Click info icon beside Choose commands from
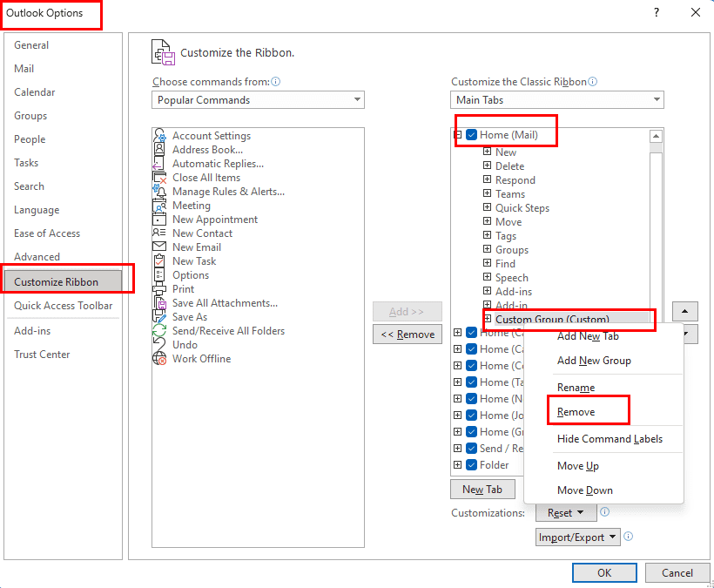Image resolution: width=714 pixels, height=588 pixels. tap(275, 82)
